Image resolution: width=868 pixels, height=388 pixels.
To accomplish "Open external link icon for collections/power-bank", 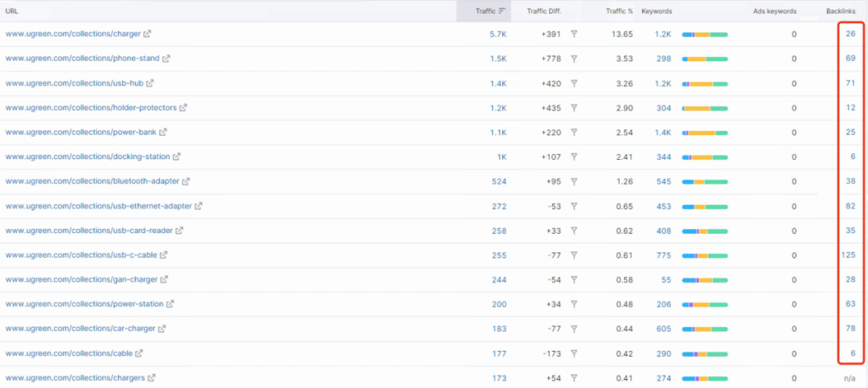I will tap(162, 133).
